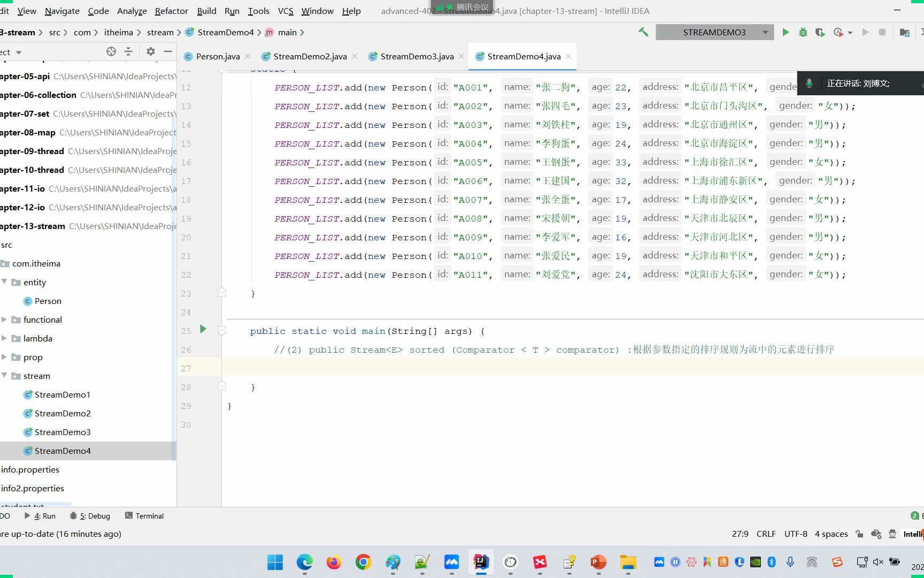
Task: Fold the static block at line 23
Action: pos(222,292)
